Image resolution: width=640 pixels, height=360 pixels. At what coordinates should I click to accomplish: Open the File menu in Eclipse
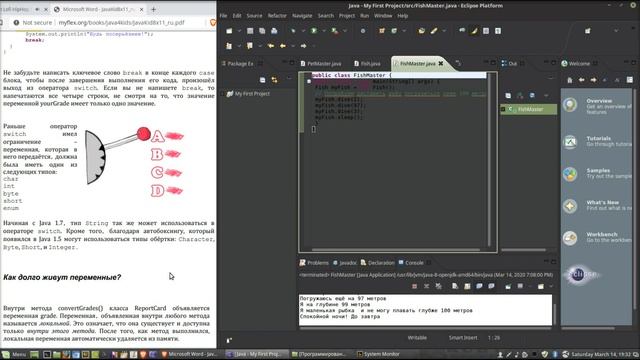coord(223,16)
